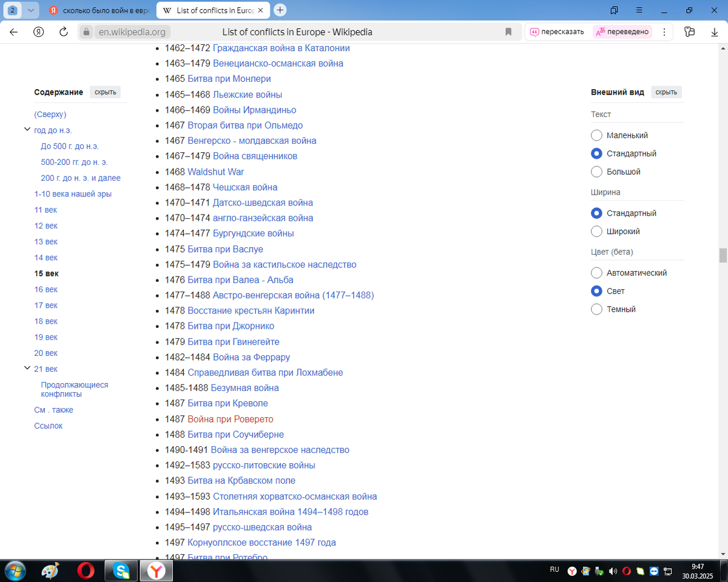
Task: Jump to До 500 г. до н.э. subsection
Action: click(70, 146)
